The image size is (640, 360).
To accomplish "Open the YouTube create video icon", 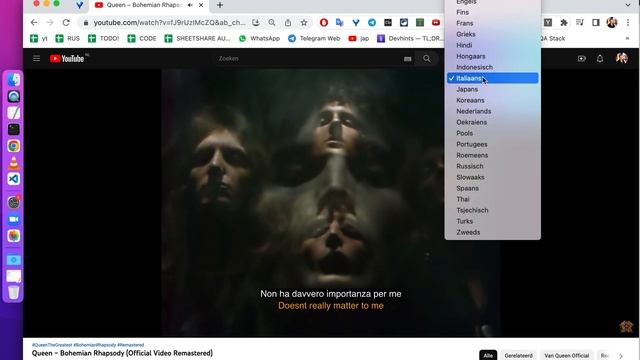I will [582, 59].
